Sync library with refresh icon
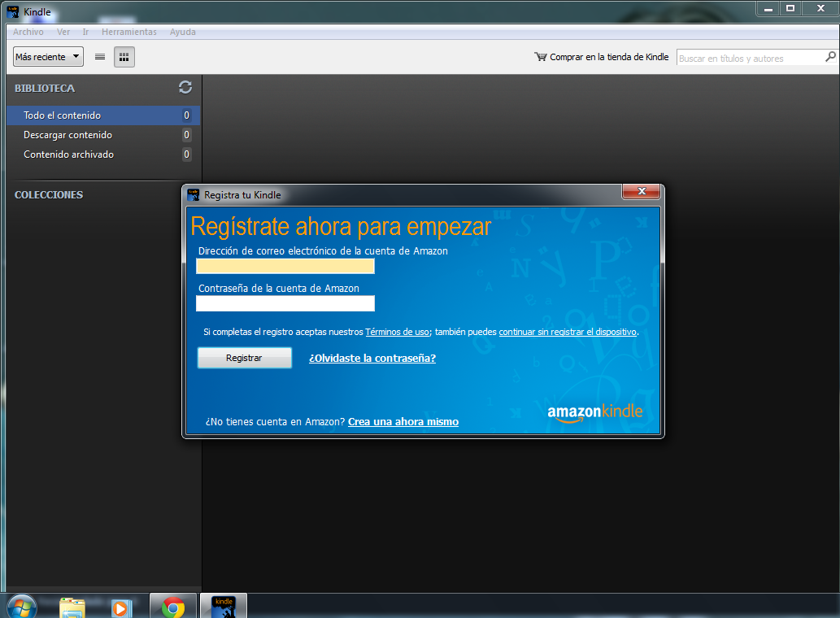 [185, 87]
